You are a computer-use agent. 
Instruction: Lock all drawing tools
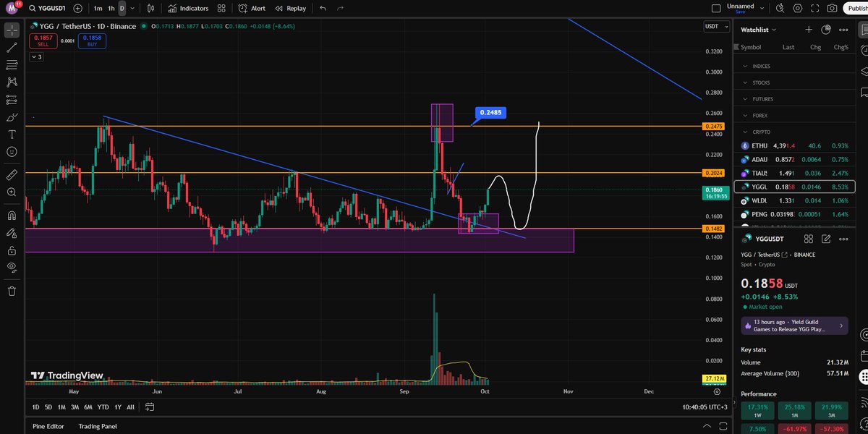(12, 250)
